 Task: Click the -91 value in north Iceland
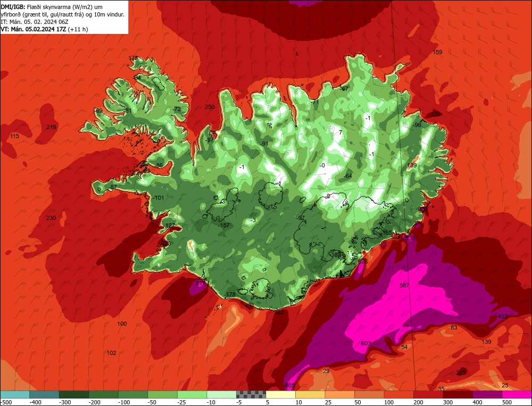(x=264, y=143)
